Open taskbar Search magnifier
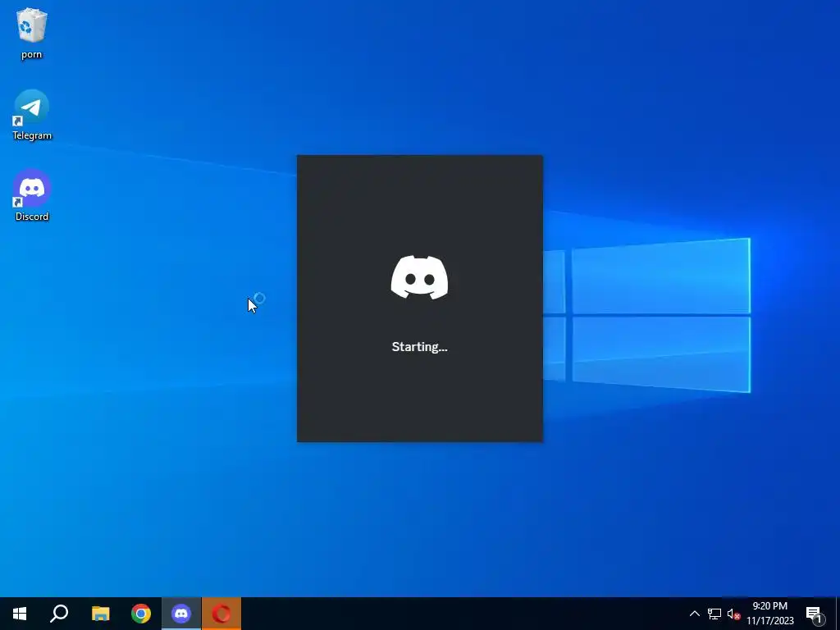Viewport: 840px width, 630px height. coord(59,614)
